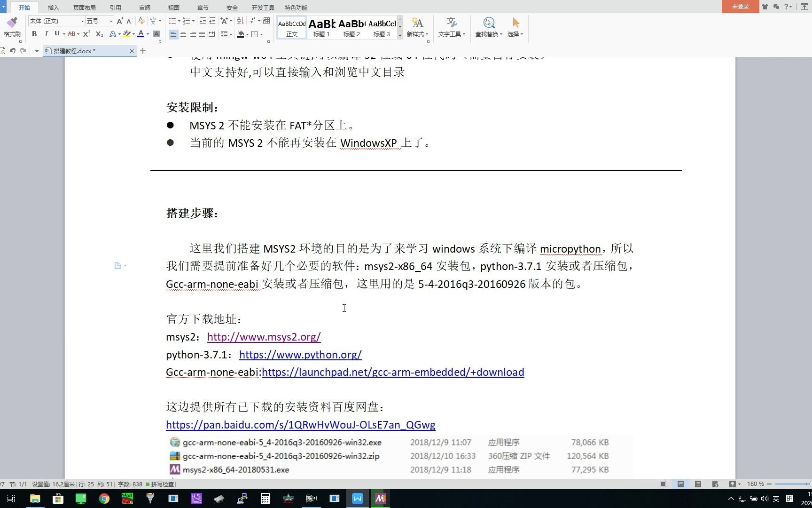The height and width of the screenshot is (508, 812).
Task: Switch to outline view in status bar
Action: click(698, 484)
